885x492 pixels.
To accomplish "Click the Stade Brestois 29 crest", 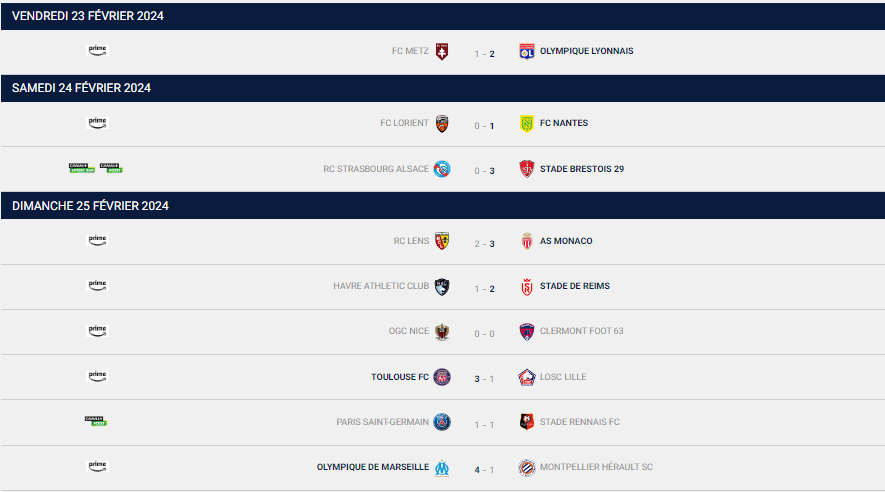I will coord(527,169).
